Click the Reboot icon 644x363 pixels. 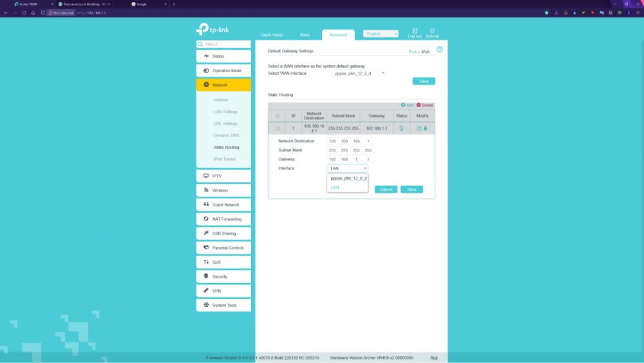432,31
